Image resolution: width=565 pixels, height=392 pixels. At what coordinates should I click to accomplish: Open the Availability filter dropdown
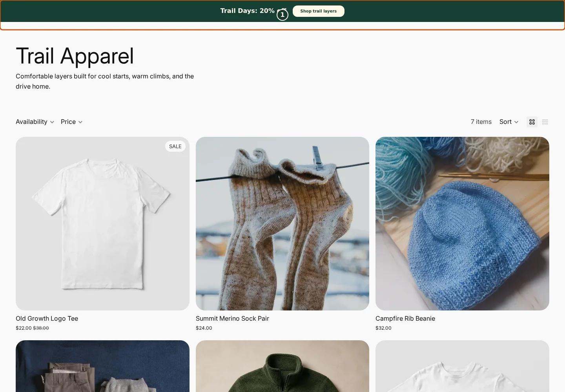(35, 122)
